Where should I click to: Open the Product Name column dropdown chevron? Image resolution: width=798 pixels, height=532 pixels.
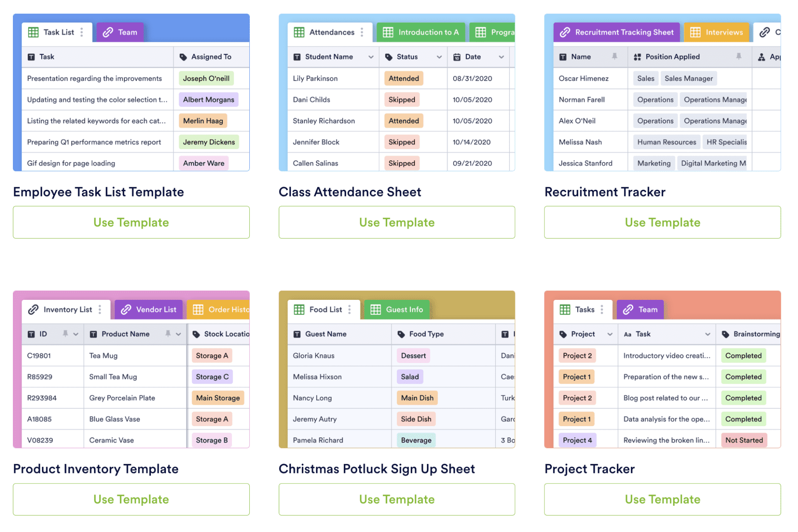click(178, 334)
